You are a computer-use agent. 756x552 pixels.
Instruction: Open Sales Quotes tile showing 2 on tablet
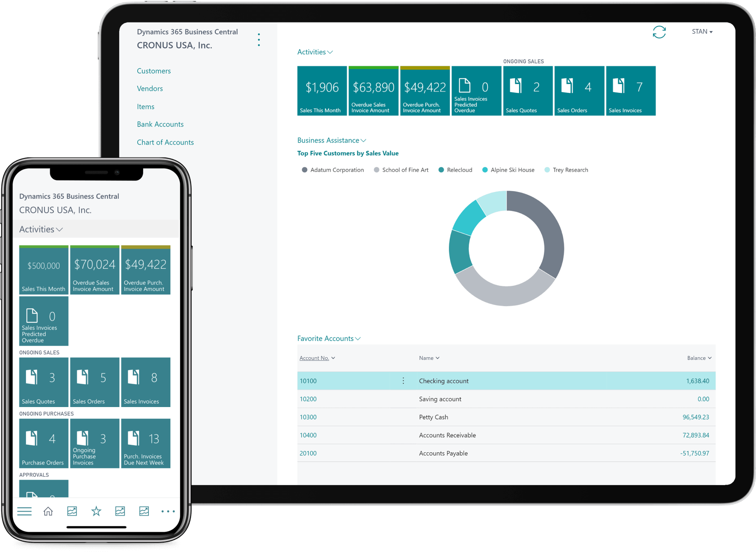(528, 91)
